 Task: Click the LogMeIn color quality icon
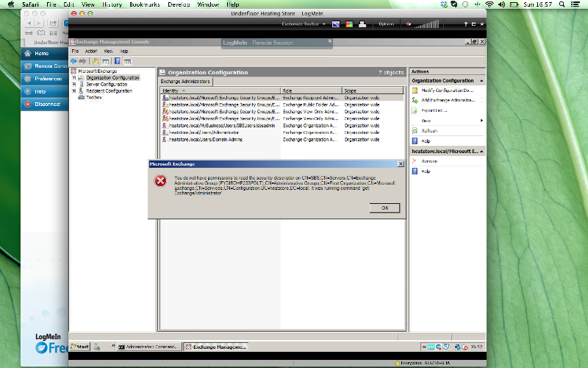pos(349,24)
